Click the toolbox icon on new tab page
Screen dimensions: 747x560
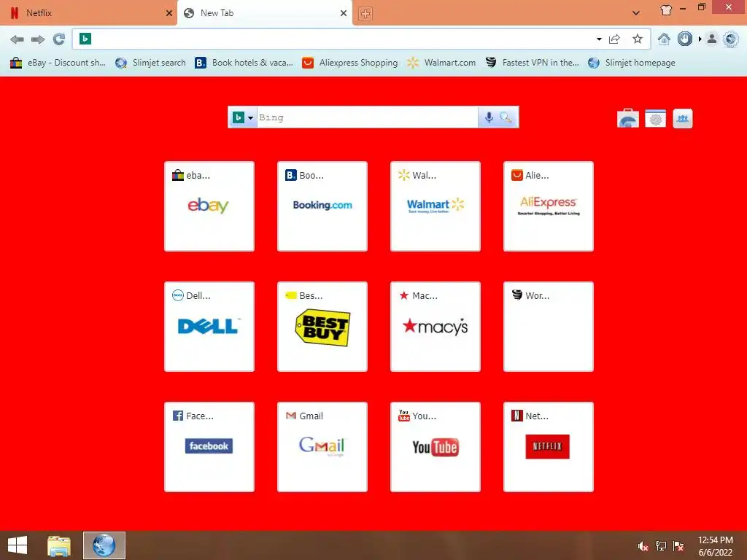[x=628, y=119]
